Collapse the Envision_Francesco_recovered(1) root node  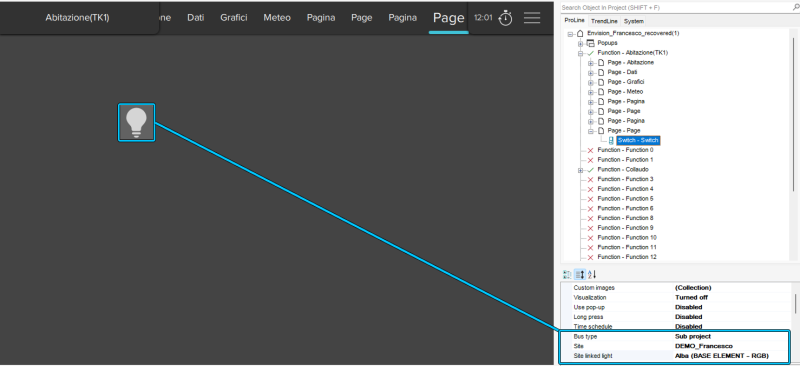pyautogui.click(x=570, y=34)
